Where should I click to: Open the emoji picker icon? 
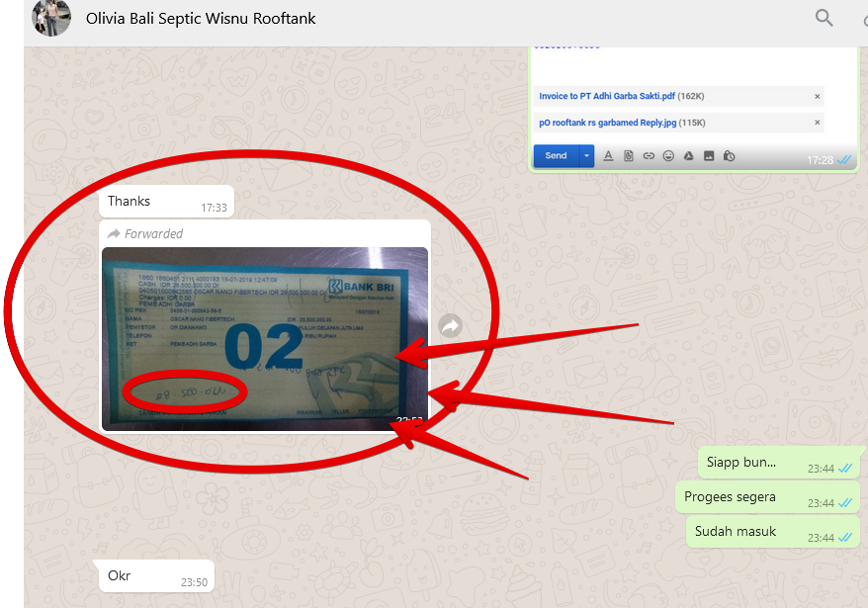668,155
